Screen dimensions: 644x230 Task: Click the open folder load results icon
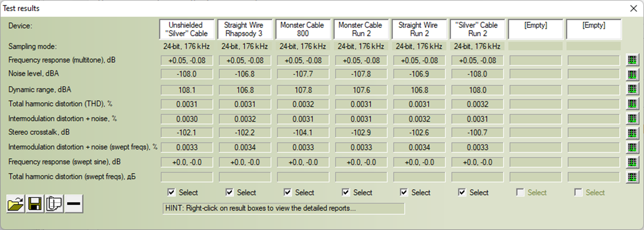point(16,204)
